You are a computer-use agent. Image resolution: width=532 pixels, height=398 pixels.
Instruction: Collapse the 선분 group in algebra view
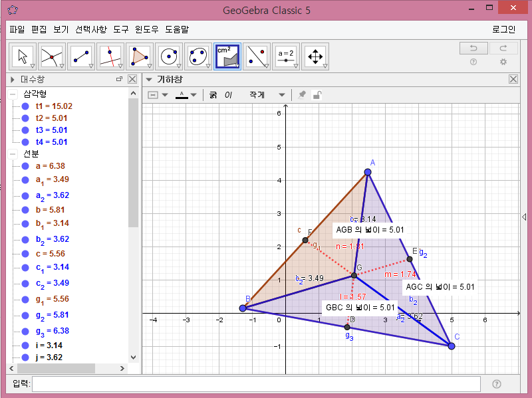[13, 154]
